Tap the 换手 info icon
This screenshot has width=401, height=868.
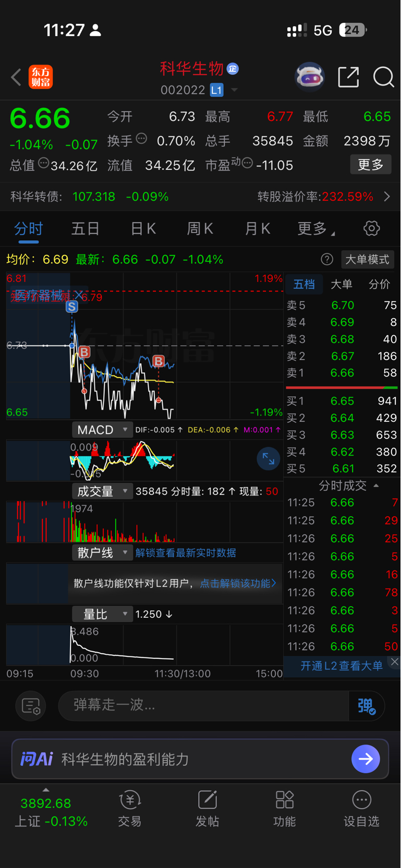[141, 139]
